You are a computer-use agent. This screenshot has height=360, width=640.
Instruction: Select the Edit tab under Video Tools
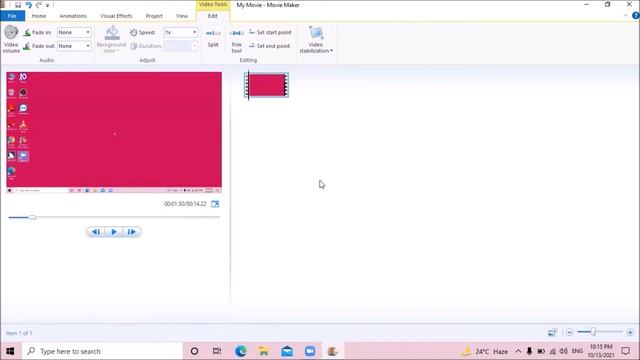213,16
